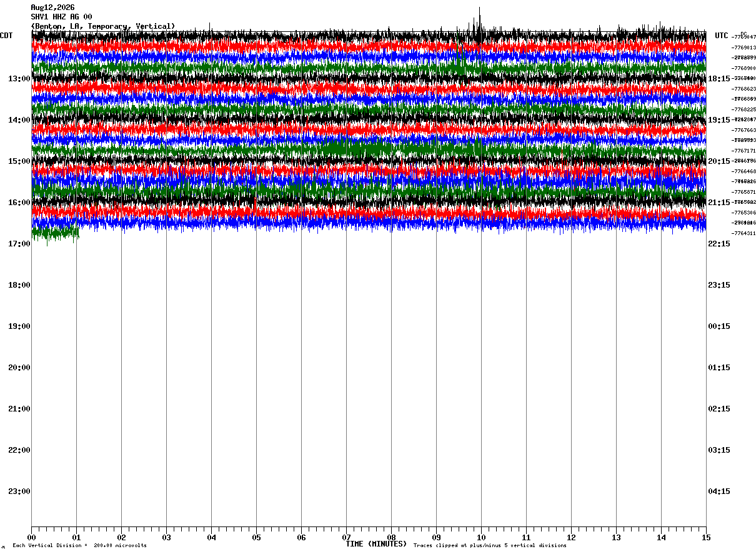Select the 17:00 CDT time label
This screenshot has height=554, width=756.
coord(19,244)
